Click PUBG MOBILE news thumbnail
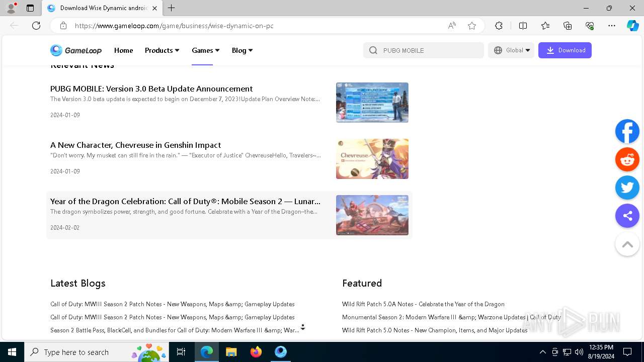 tap(372, 103)
